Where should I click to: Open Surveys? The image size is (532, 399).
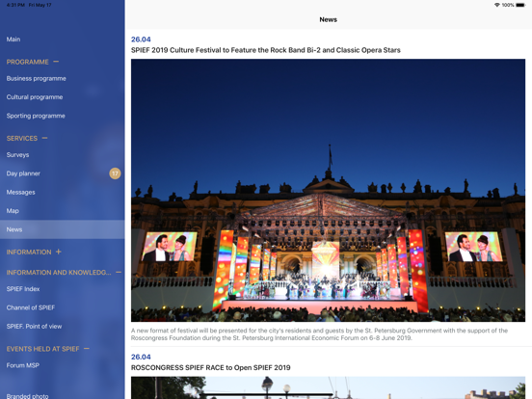tap(62, 155)
